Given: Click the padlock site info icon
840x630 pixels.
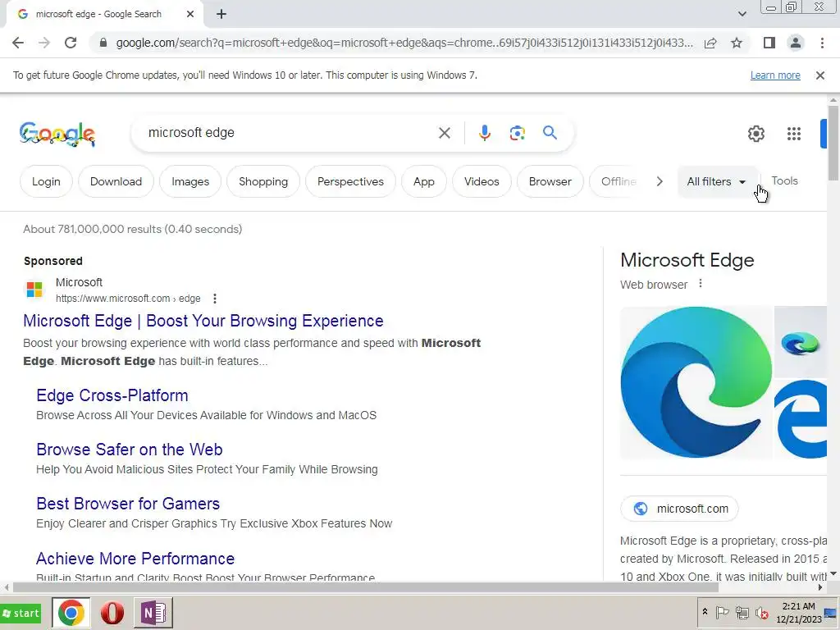Looking at the screenshot, I should click(x=103, y=43).
